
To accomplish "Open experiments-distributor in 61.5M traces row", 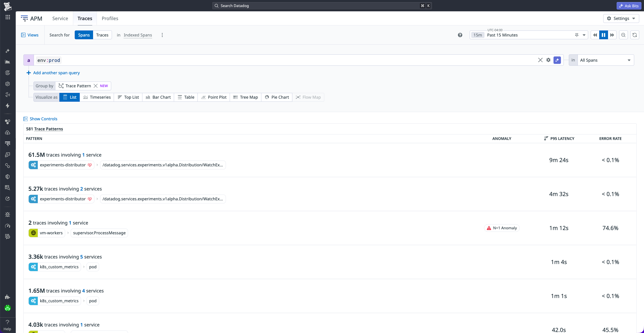I will click(x=61, y=165).
